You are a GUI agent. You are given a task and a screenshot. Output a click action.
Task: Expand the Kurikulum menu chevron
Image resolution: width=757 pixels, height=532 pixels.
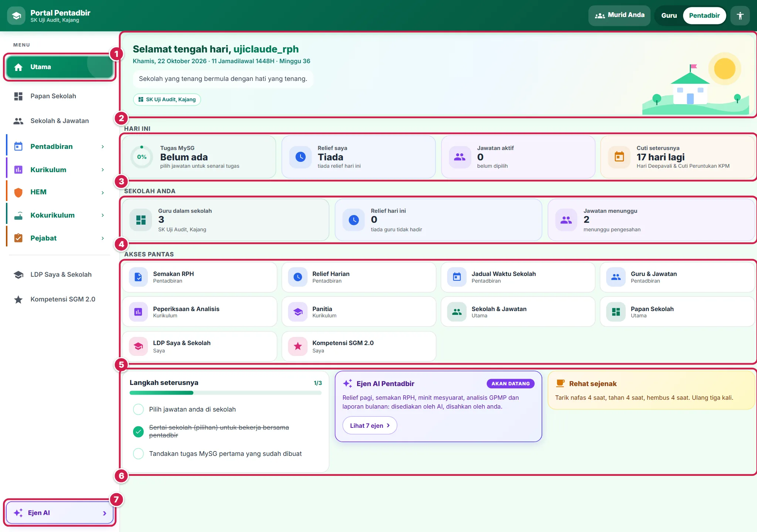pyautogui.click(x=103, y=170)
